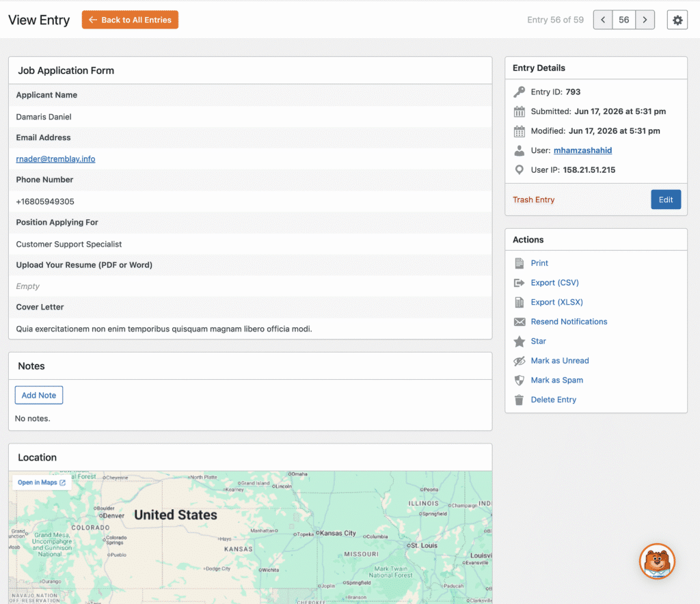Screen dimensions: 700x604
Task: Click the Print document icon
Action: 520,263
